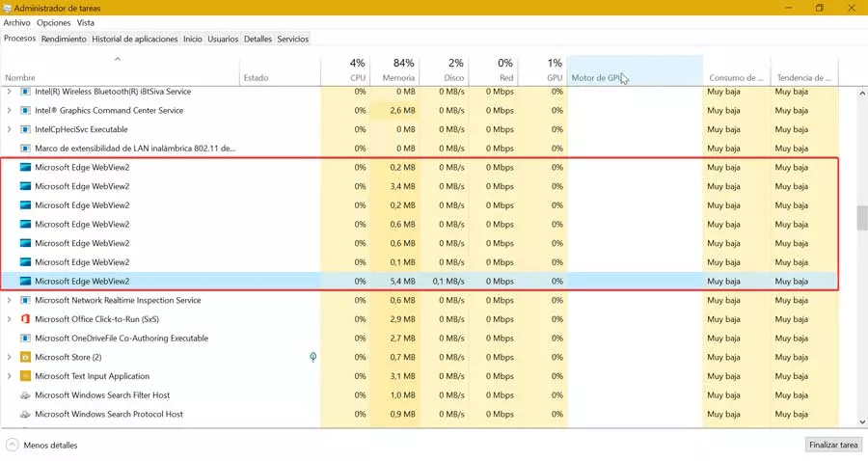
Task: Click the Edge WebView2 icon with 3,4 MB
Action: point(25,186)
